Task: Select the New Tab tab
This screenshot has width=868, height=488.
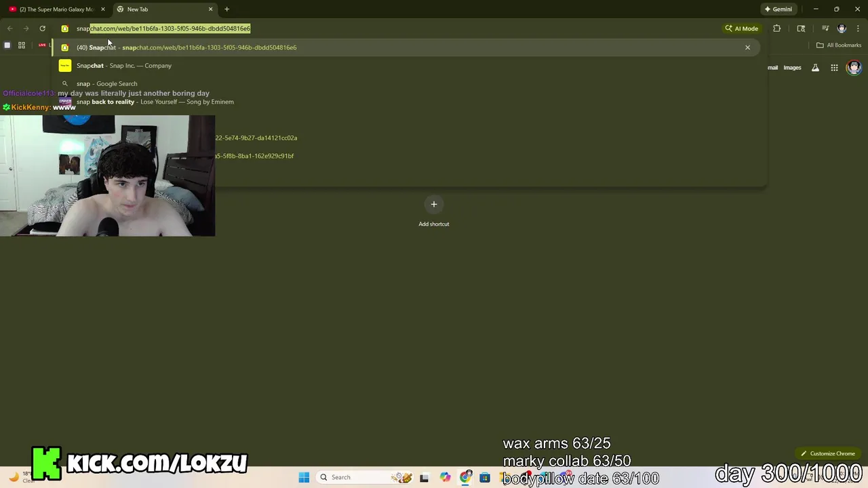Action: pyautogui.click(x=165, y=9)
